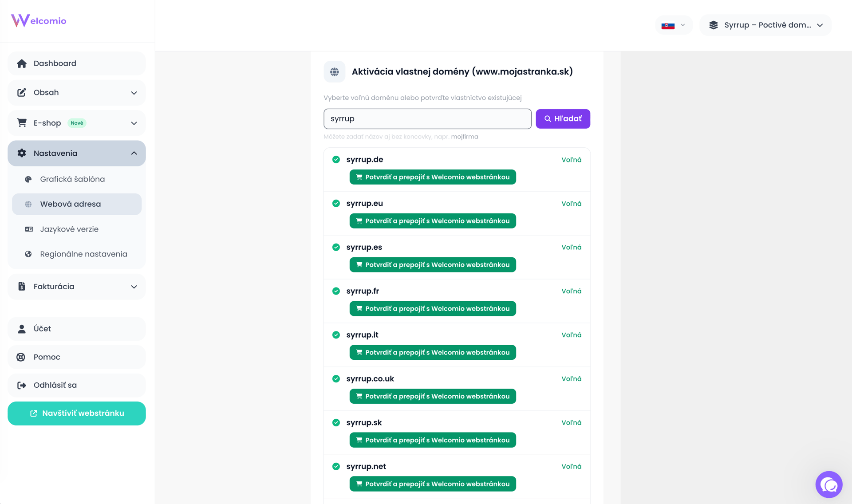852x504 pixels.
Task: Go to Jazykové verzie
Action: (69, 229)
